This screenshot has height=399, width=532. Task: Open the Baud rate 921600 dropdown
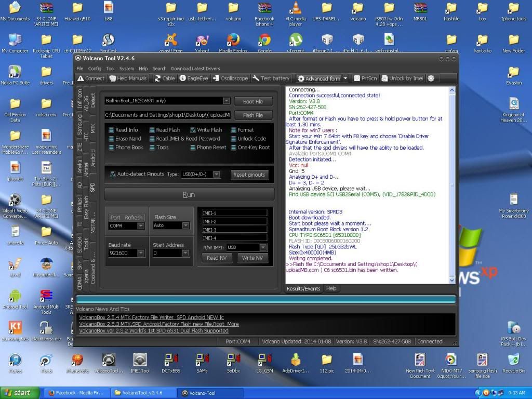[140, 253]
